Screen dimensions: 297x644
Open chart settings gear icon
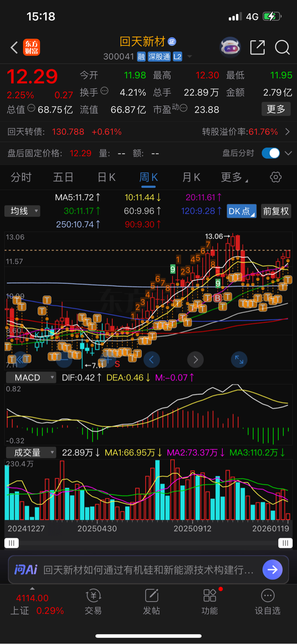[276, 177]
